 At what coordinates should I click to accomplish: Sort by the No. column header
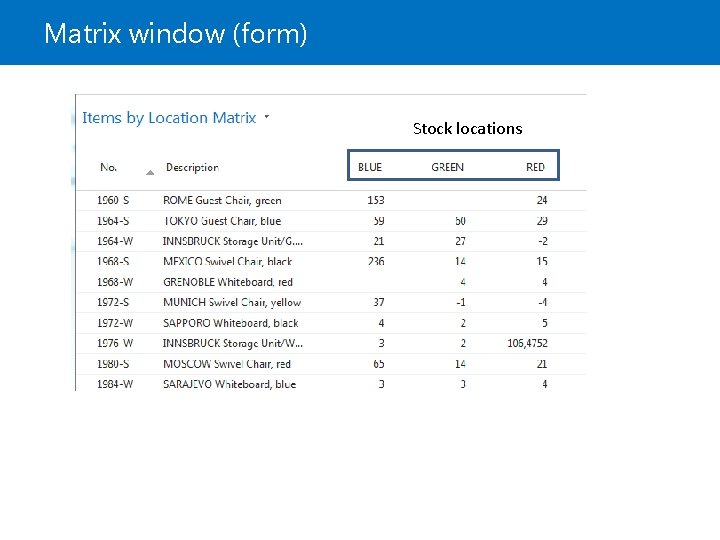(108, 167)
